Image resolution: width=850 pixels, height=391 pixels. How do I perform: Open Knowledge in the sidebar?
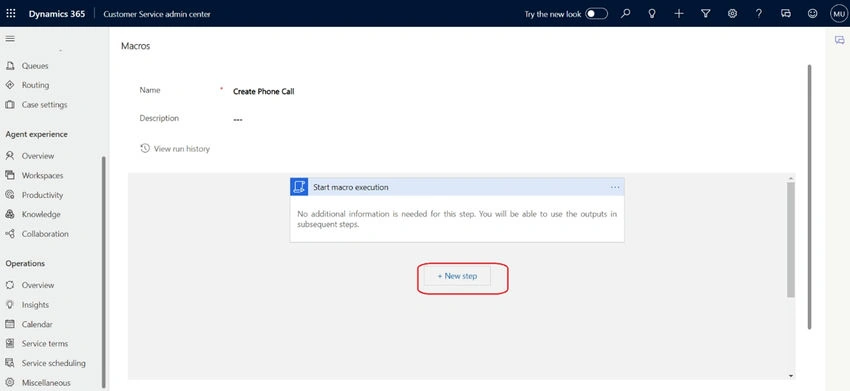click(x=41, y=215)
